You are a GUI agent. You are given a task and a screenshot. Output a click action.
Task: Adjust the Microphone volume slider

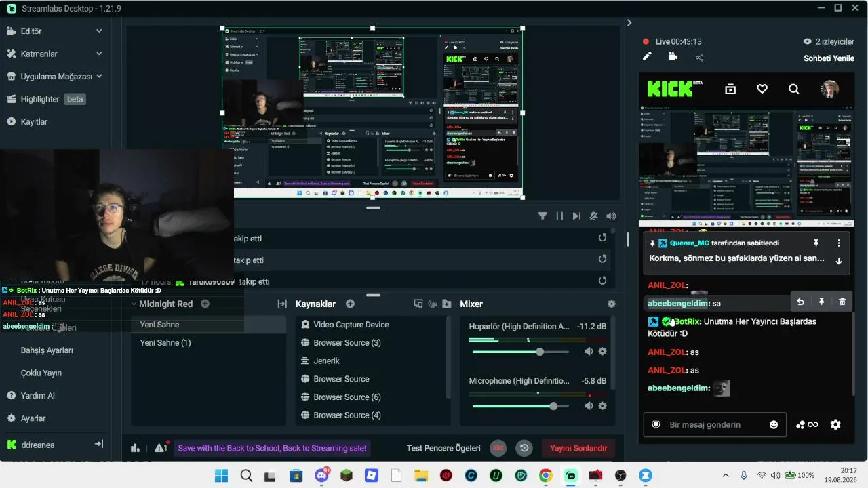coord(520,406)
